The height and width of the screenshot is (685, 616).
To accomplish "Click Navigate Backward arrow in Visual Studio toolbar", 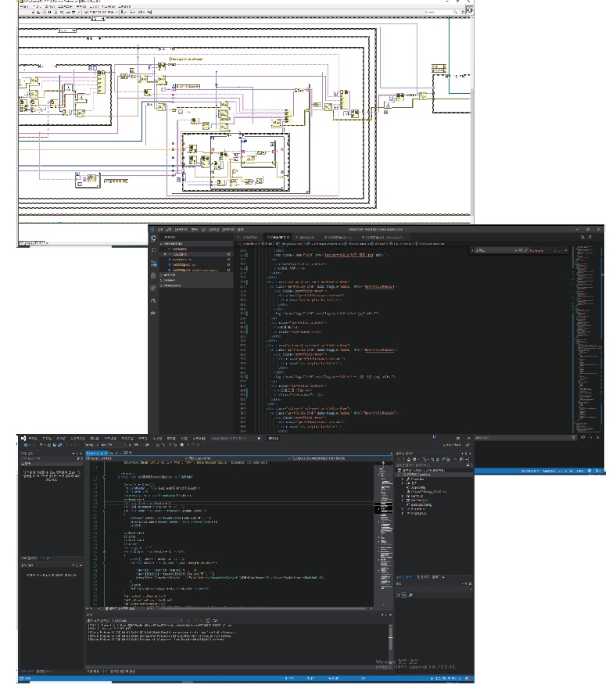I will 26,445.
